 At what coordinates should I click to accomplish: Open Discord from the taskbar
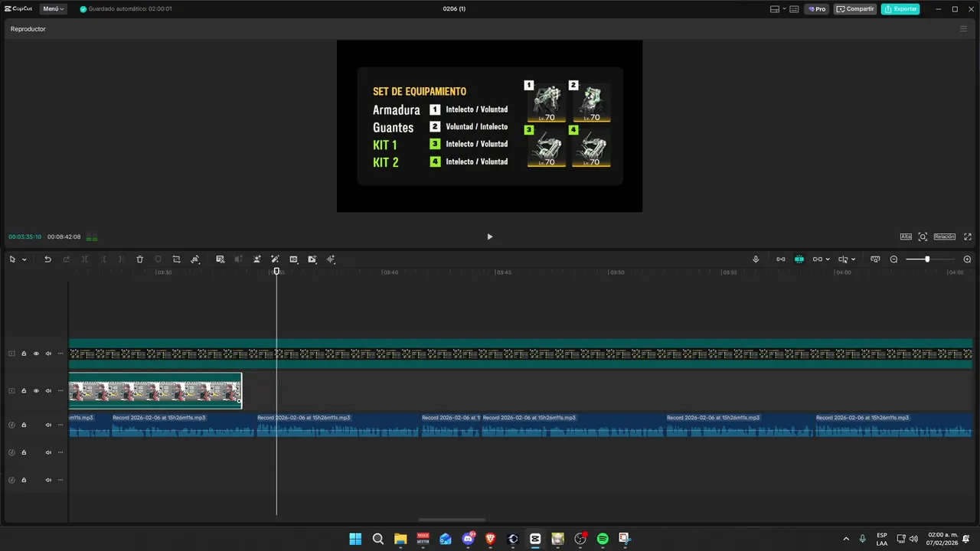[x=468, y=539]
